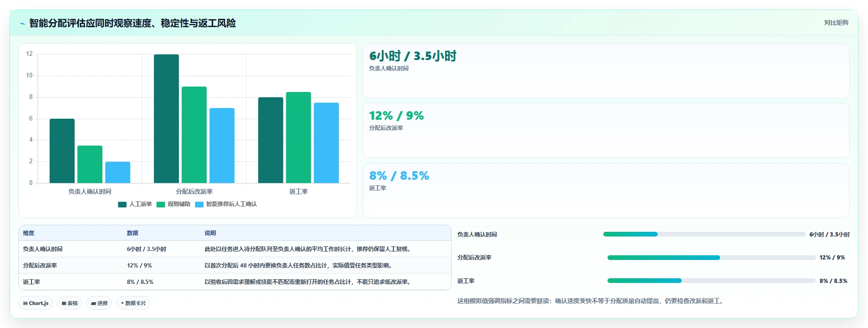
Task: Click the 返工率 progress bar
Action: [x=711, y=281]
